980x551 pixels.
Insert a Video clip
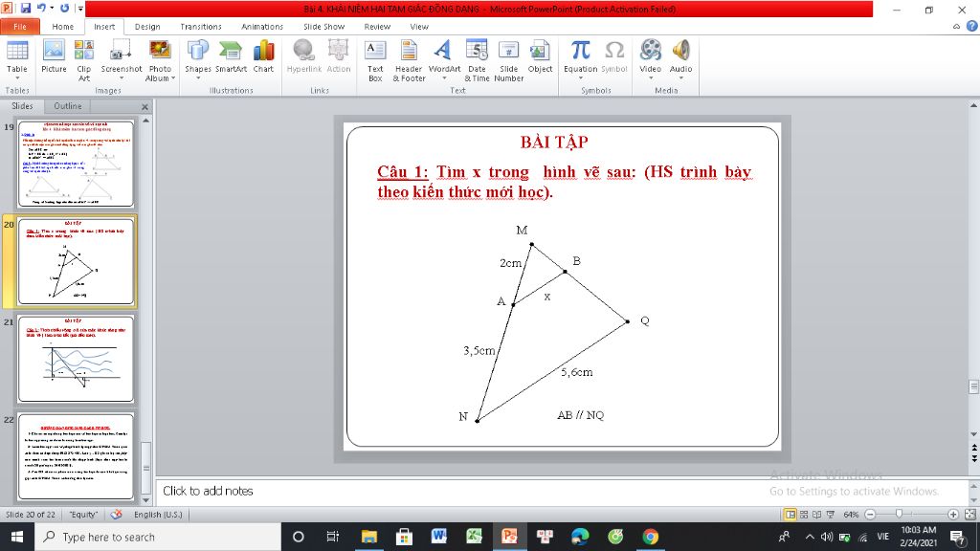coord(650,60)
